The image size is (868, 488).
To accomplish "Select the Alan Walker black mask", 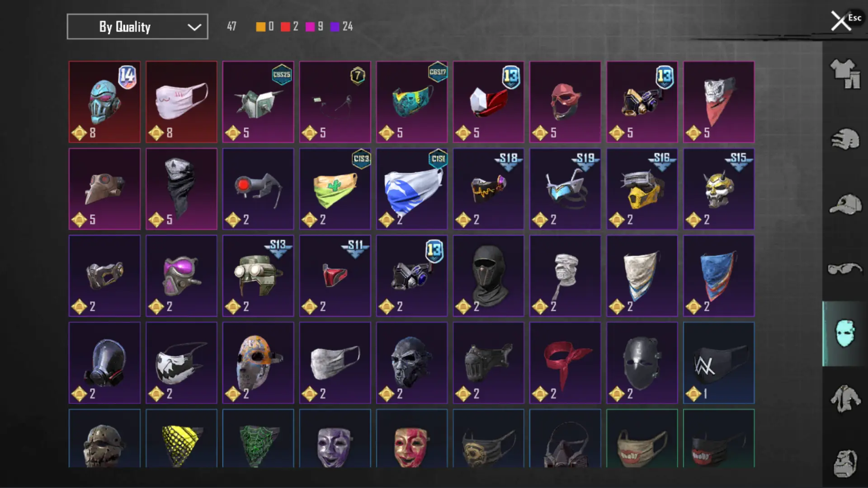I will click(x=719, y=363).
